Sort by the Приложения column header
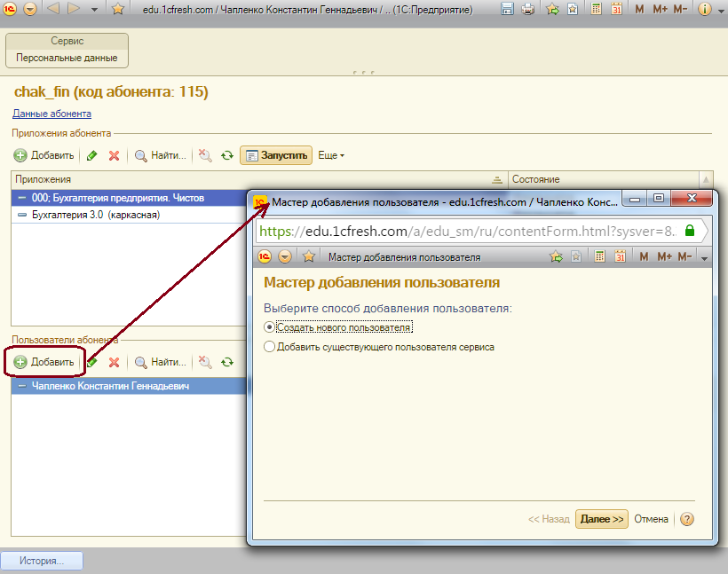Viewport: 728px width, 574px height. tap(259, 179)
